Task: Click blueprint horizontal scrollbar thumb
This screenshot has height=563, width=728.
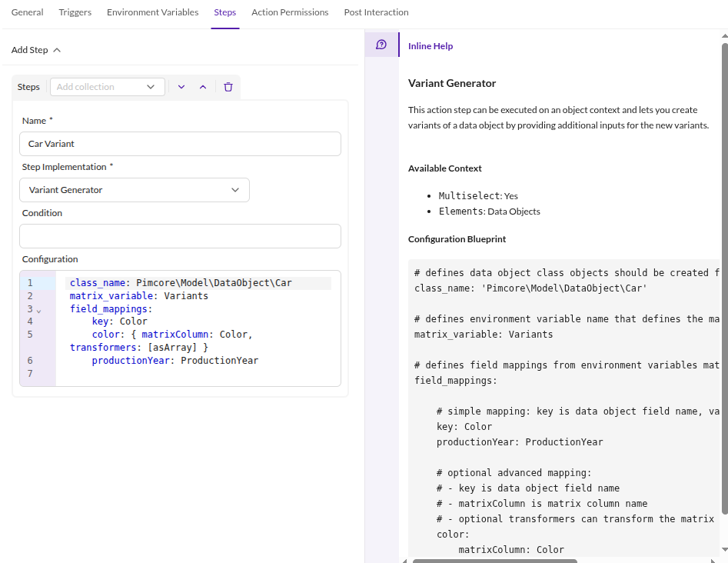Action: point(494,561)
